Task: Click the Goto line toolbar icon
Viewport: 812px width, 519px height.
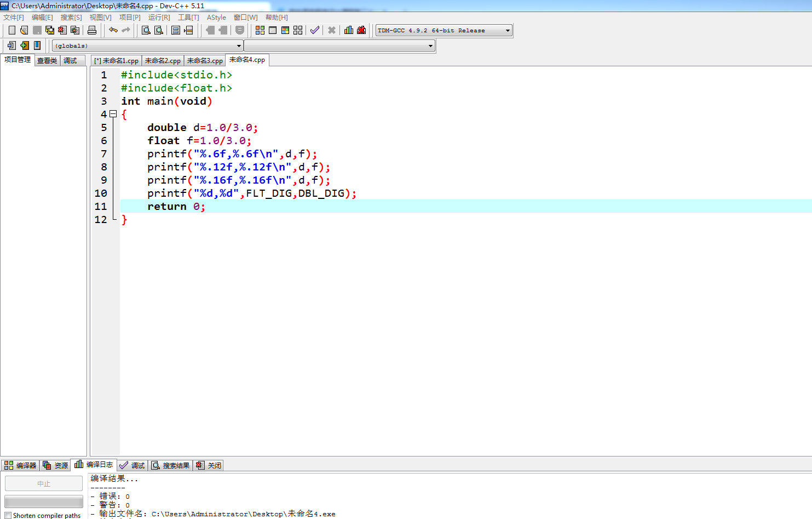Action: pyautogui.click(x=188, y=30)
